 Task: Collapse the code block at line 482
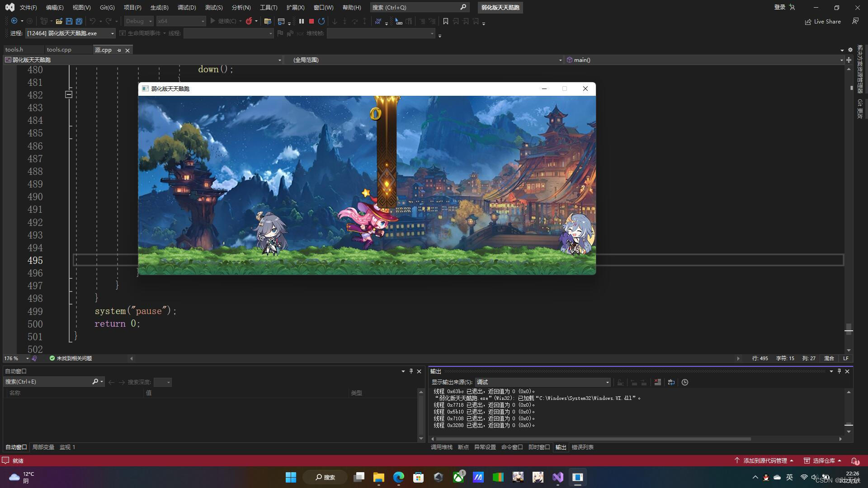pyautogui.click(x=69, y=94)
